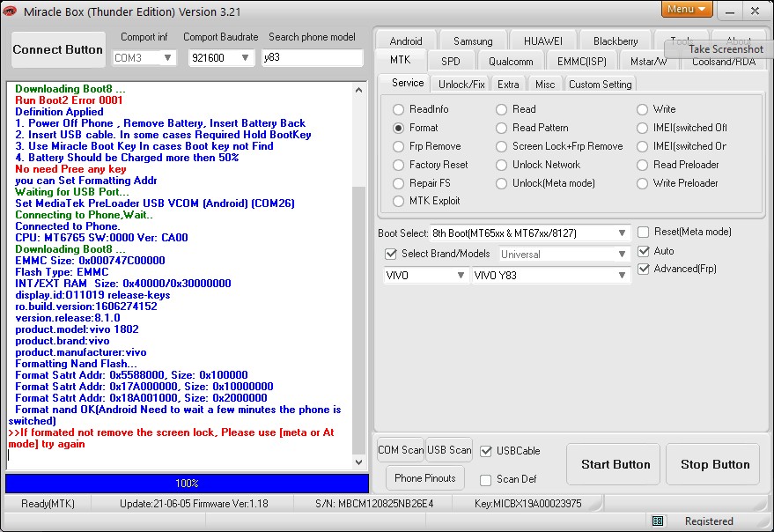The image size is (774, 532).
Task: Toggle the Reset(Meta mode) checkbox
Action: 643,232
